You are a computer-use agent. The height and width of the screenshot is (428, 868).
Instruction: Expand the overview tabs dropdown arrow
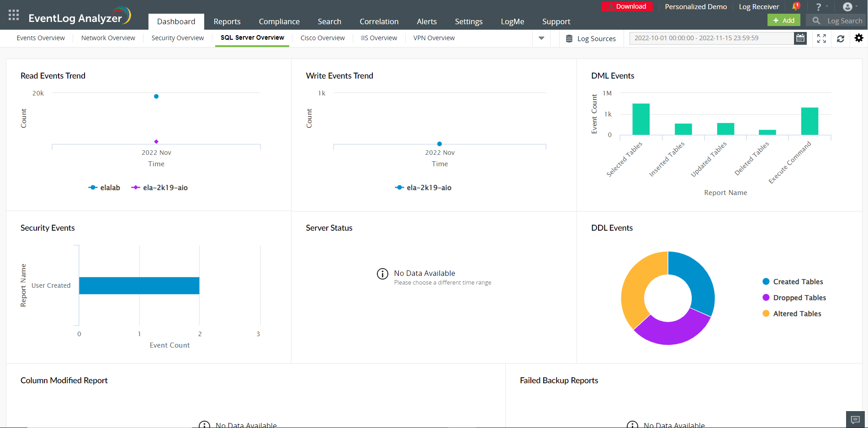pyautogui.click(x=541, y=38)
